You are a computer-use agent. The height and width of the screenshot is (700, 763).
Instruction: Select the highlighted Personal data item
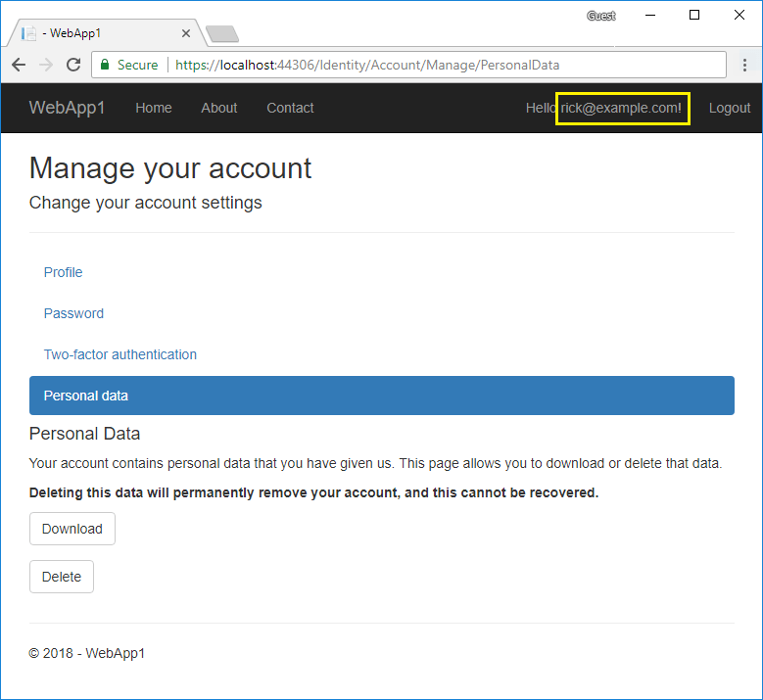pos(382,396)
